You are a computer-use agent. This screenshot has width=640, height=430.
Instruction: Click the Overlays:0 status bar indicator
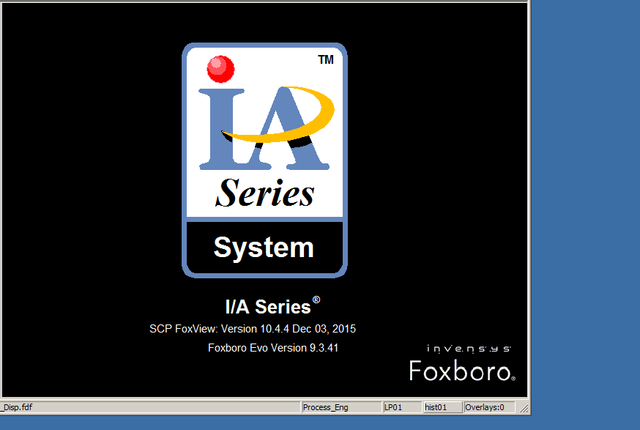489,407
